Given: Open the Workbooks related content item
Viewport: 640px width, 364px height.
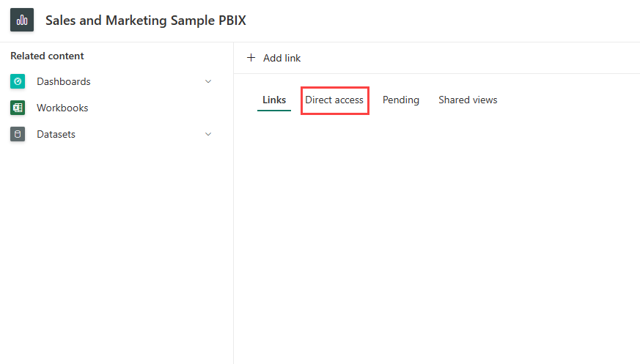Looking at the screenshot, I should tap(62, 108).
